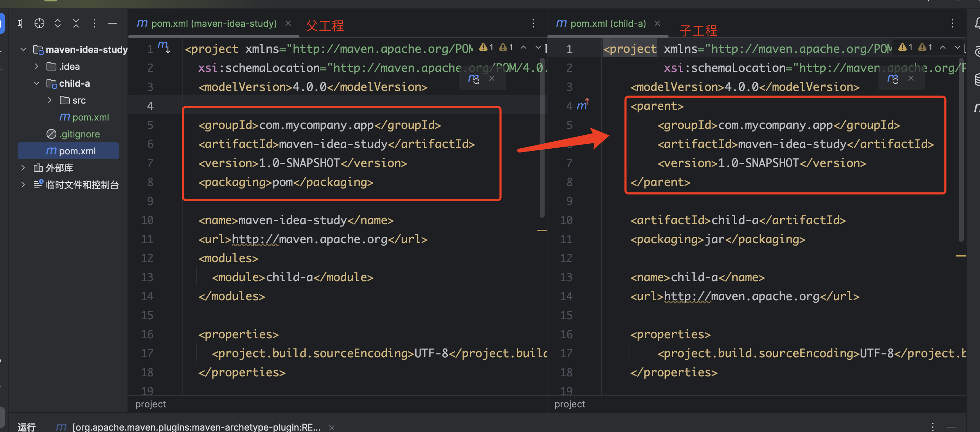Hide the project tool window

tap(113, 24)
